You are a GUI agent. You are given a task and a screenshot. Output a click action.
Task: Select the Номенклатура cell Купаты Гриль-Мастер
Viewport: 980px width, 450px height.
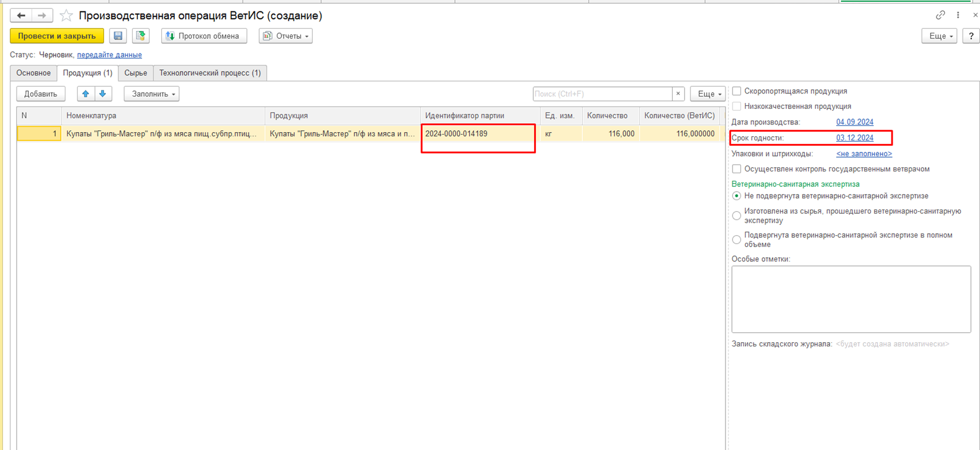(163, 134)
